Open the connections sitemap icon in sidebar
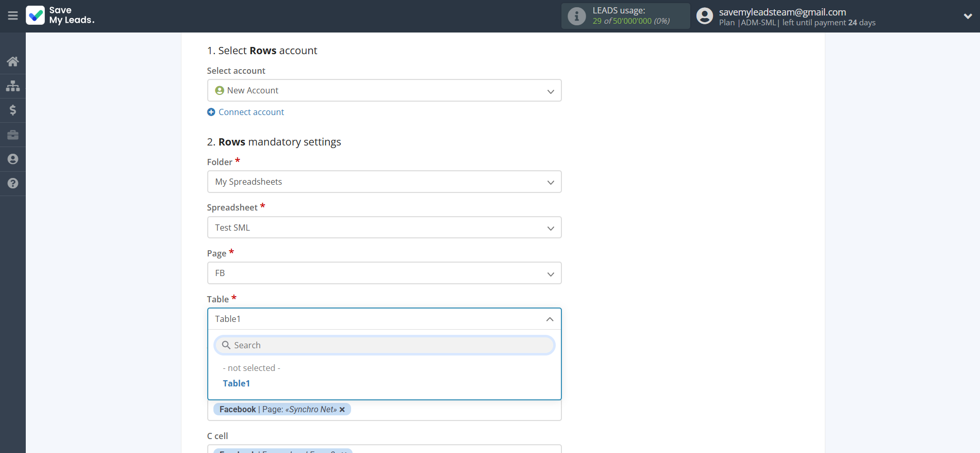 tap(13, 86)
